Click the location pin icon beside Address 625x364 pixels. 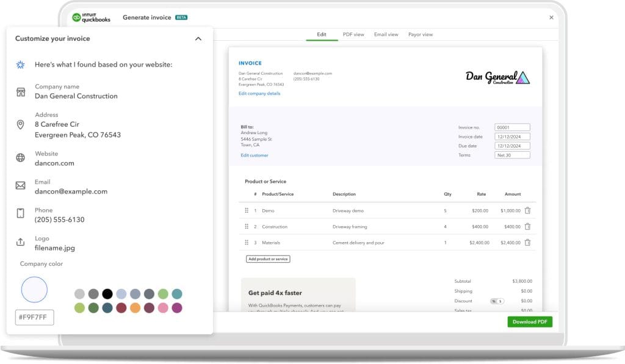[20, 124]
